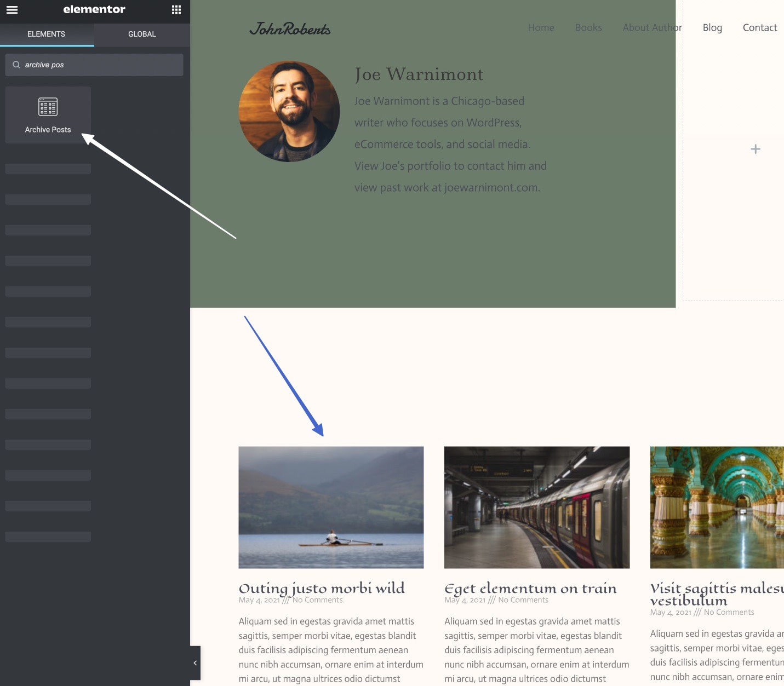The width and height of the screenshot is (784, 686).
Task: Open the Home navigation link
Action: point(541,27)
